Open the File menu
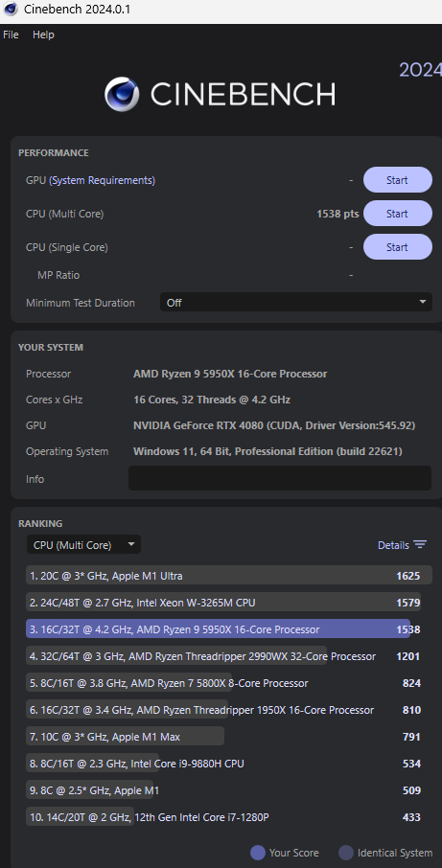This screenshot has width=442, height=868. pyautogui.click(x=11, y=34)
